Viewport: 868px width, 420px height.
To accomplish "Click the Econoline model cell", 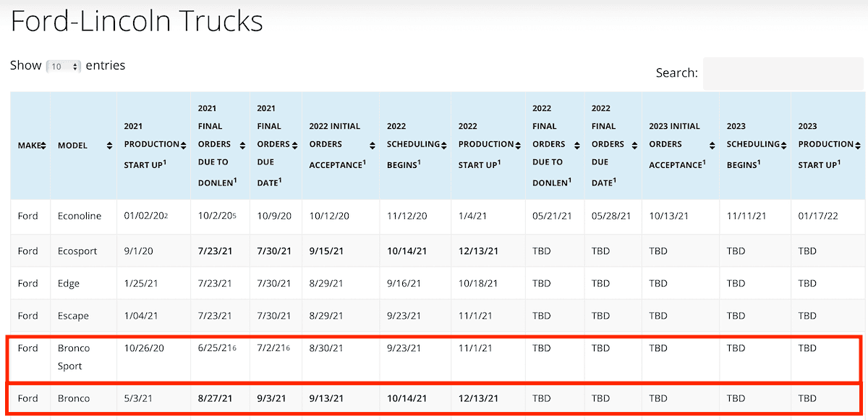I will coord(80,216).
